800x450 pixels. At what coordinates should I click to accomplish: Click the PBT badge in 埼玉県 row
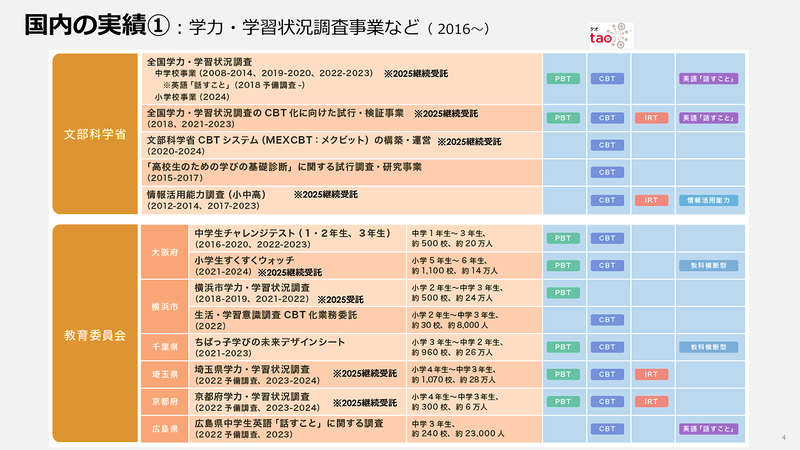[x=563, y=374]
